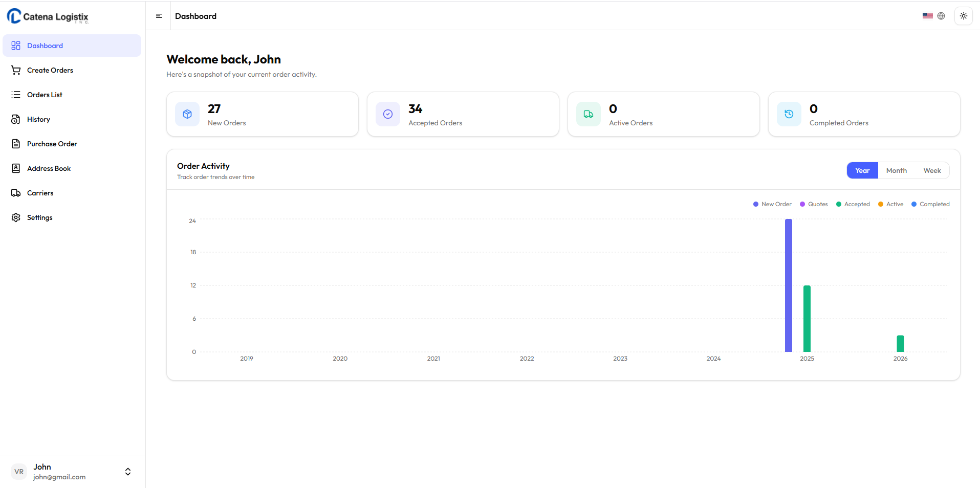Screen dimensions: 980x488
Task: Click the Dashboard page title in header
Action: click(195, 16)
